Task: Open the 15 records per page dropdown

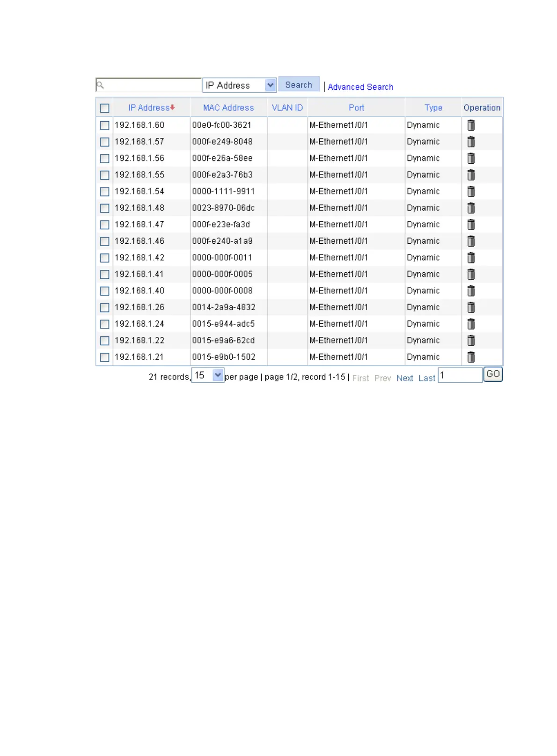Action: [x=208, y=375]
